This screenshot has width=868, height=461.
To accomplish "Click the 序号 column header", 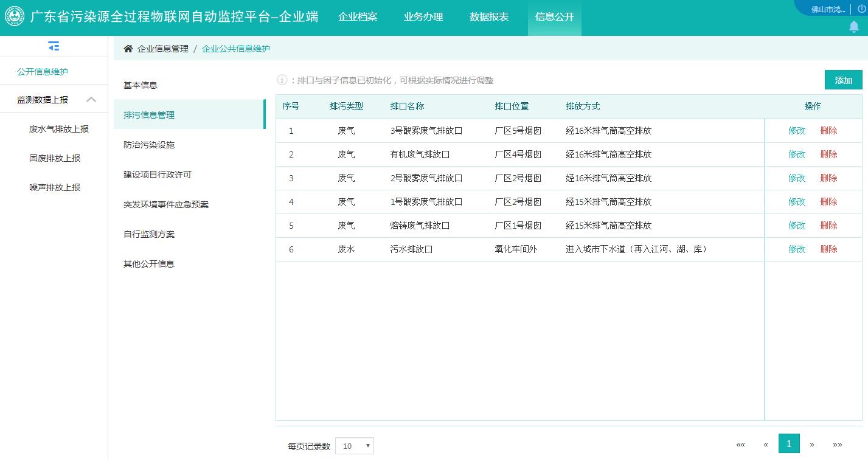I will (x=291, y=106).
